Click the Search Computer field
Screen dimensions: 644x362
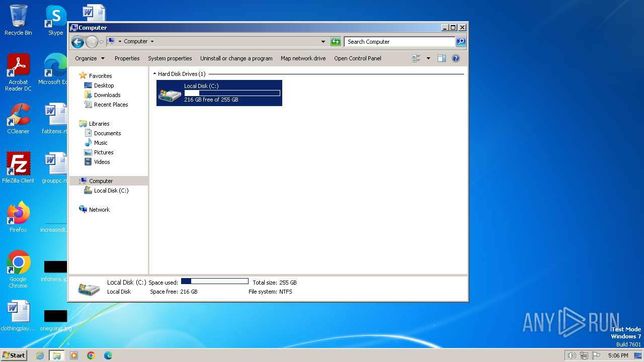(400, 42)
